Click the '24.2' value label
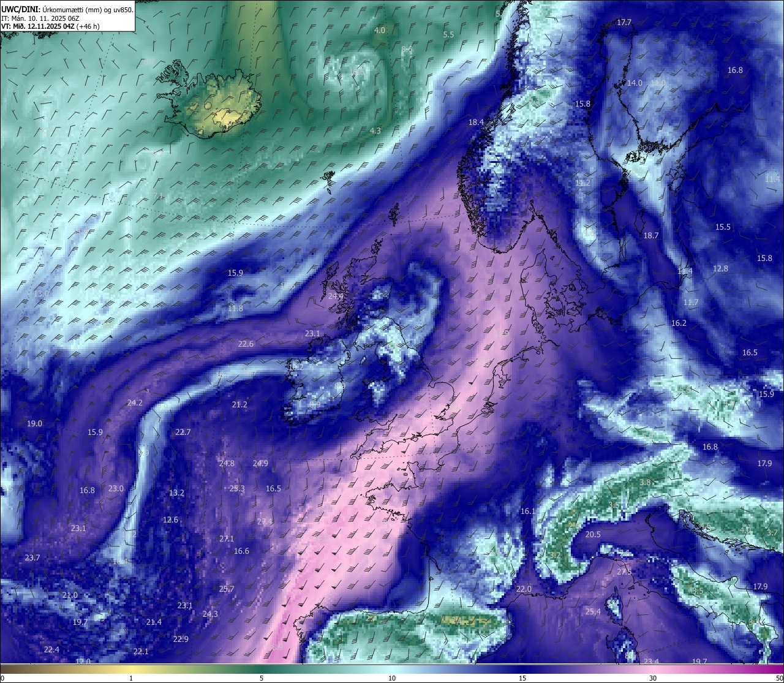 [135, 403]
